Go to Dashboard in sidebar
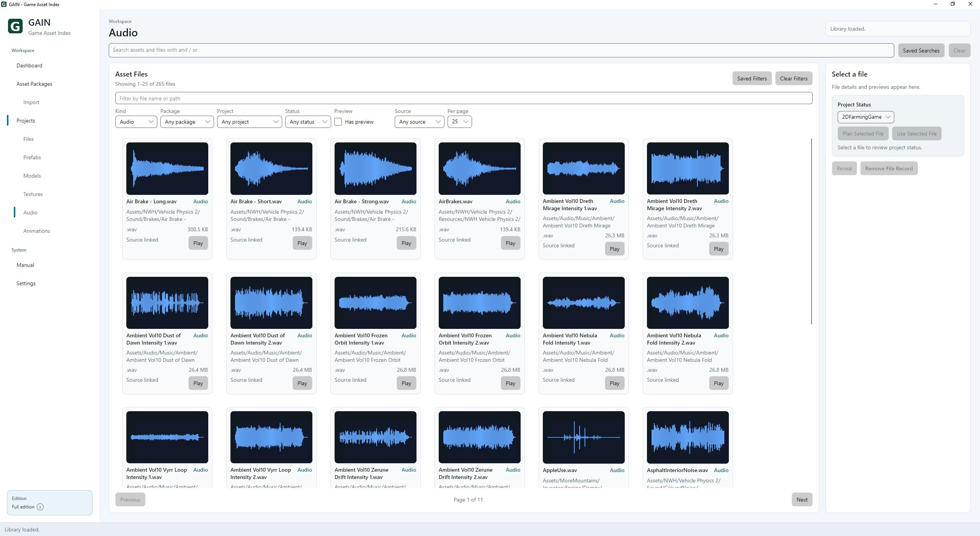The image size is (980, 536). 29,65
